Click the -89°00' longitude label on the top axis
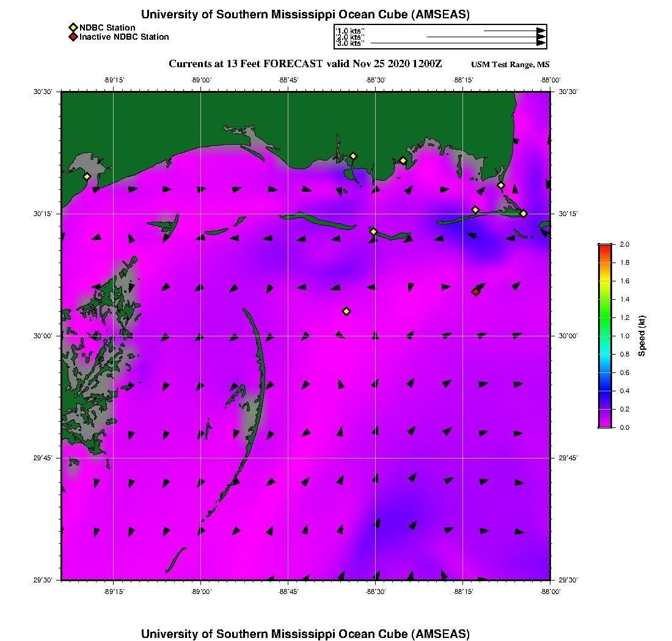The height and width of the screenshot is (641, 672). tap(201, 79)
